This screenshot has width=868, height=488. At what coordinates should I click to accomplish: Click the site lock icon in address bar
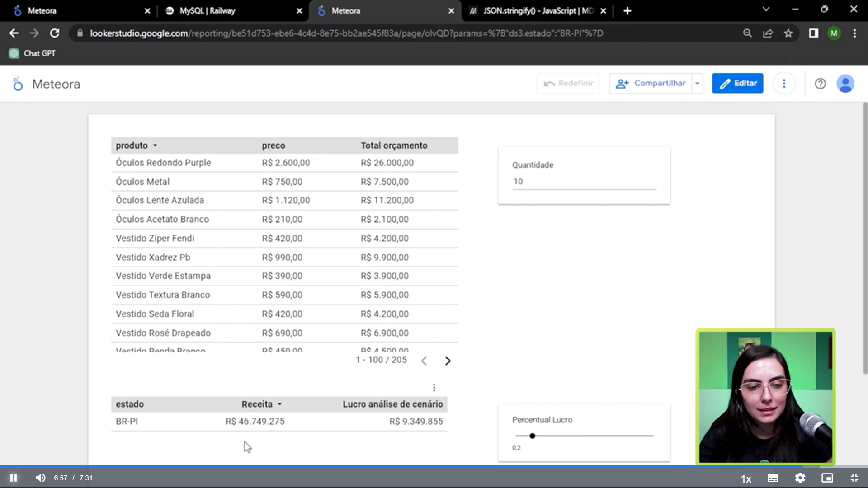(x=80, y=33)
